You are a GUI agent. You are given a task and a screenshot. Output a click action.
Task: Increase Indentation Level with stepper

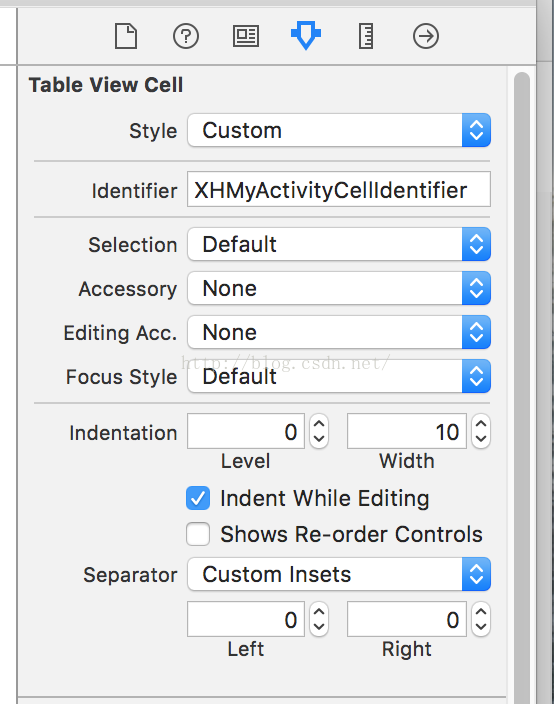(x=319, y=424)
